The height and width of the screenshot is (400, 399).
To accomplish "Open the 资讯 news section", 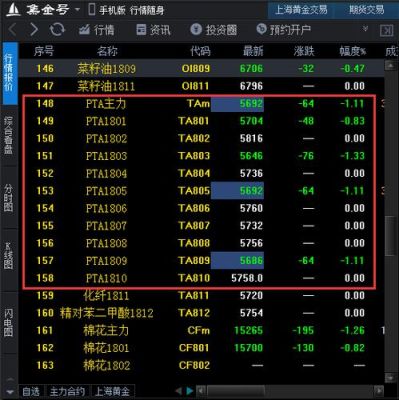I will click(153, 30).
